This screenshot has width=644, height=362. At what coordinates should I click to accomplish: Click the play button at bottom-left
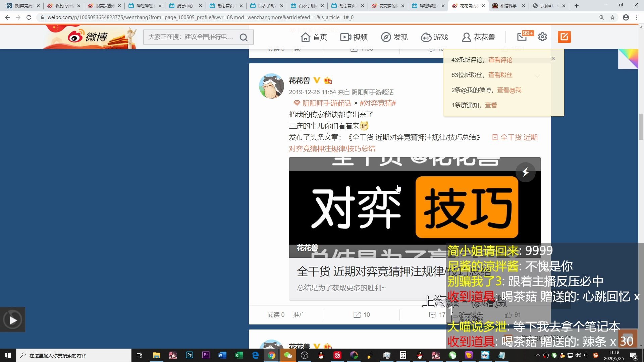[x=13, y=320]
